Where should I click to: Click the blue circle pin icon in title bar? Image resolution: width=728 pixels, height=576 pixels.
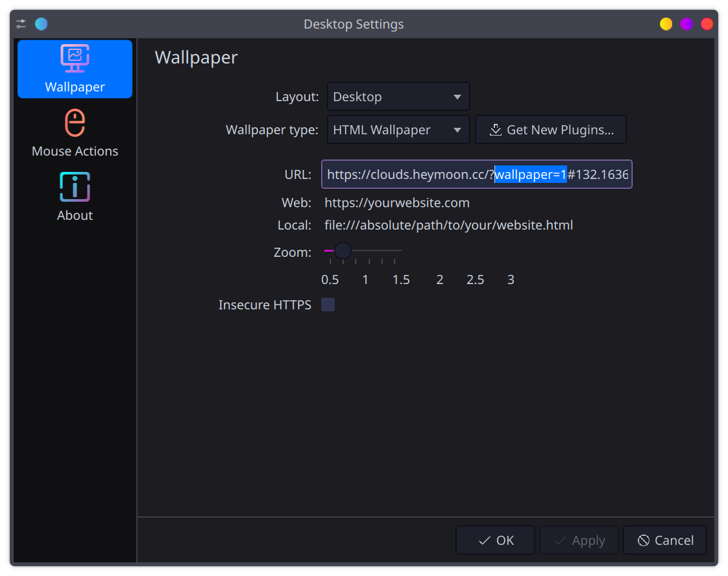click(x=42, y=24)
